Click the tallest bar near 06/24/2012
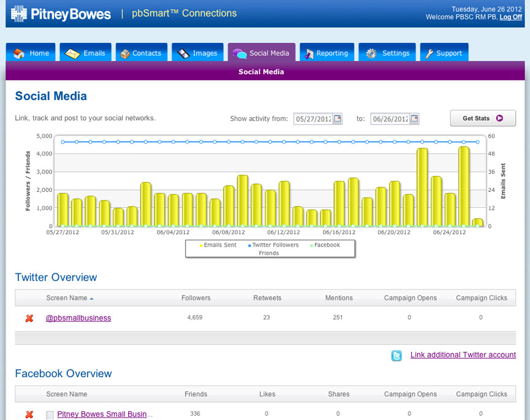530x420 pixels. click(464, 186)
